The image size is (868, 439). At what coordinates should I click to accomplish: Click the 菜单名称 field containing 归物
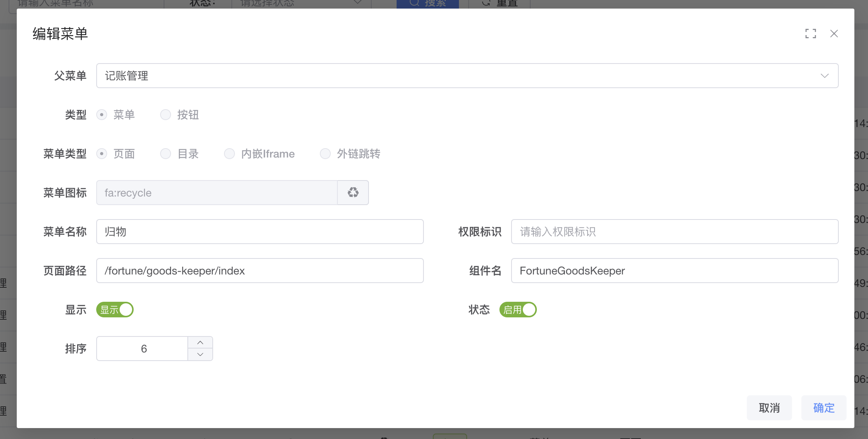point(260,232)
